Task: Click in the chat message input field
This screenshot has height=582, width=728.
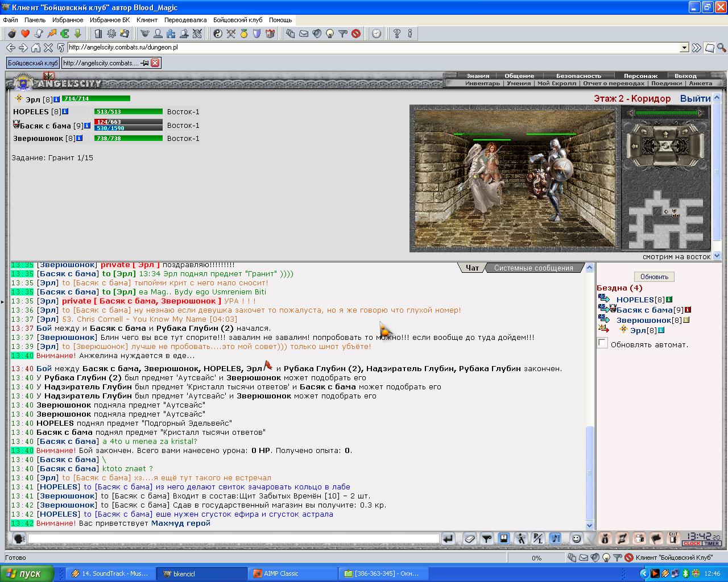Action: point(233,538)
